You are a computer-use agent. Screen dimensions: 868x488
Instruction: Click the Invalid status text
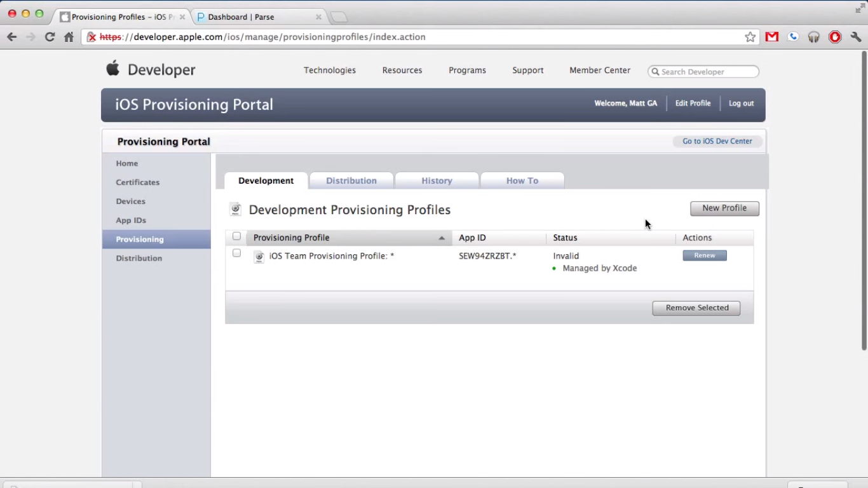pos(566,256)
